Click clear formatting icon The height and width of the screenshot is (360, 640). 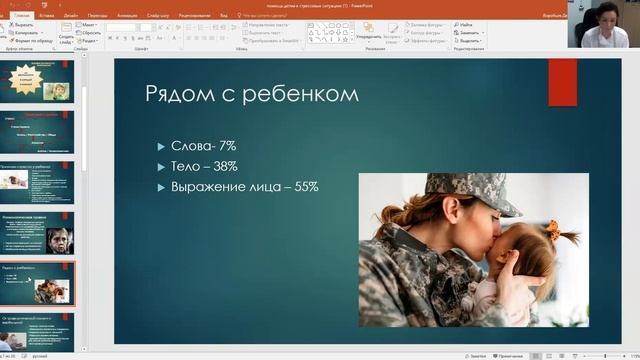178,27
